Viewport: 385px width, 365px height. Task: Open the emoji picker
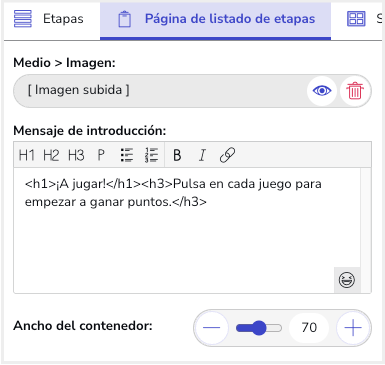tap(347, 280)
